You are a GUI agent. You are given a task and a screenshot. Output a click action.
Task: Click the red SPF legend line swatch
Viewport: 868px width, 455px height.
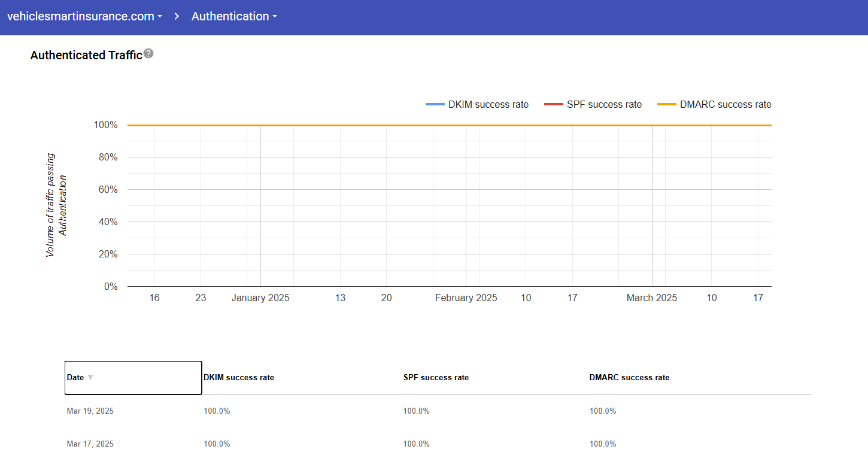[x=553, y=105]
